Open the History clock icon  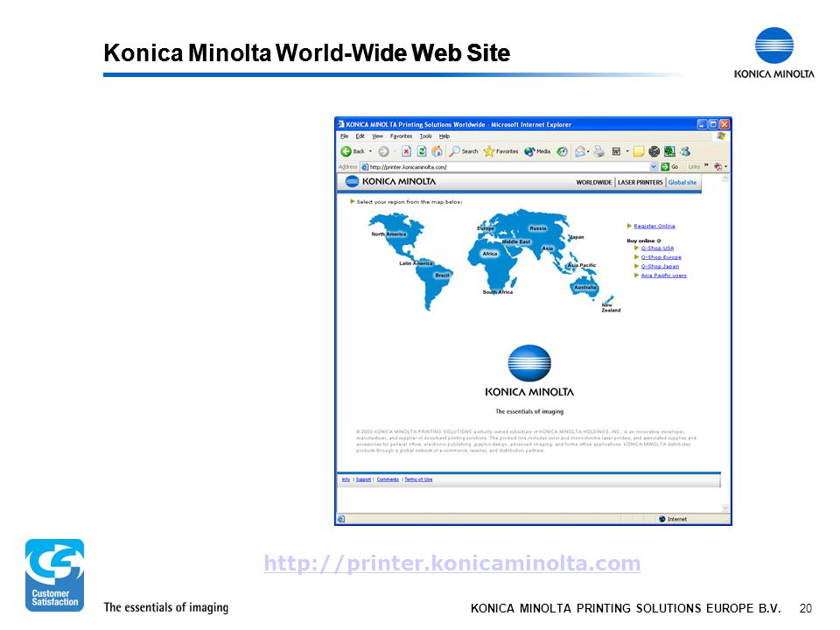coord(562,151)
